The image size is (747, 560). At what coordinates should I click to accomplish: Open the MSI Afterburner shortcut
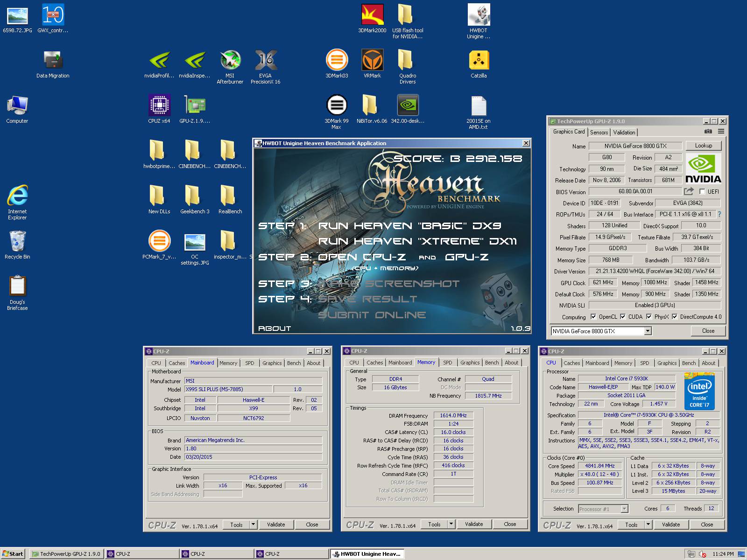pos(230,67)
